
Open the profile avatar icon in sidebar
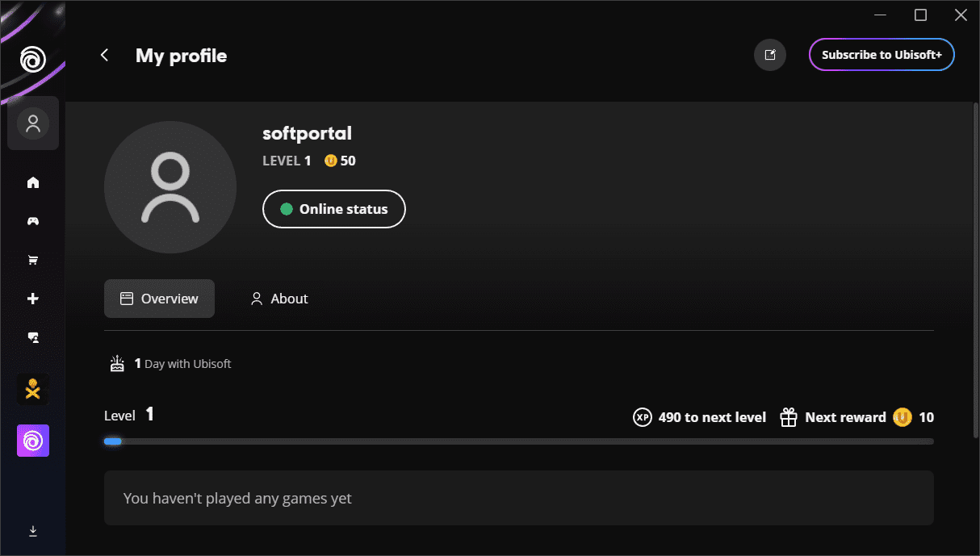[33, 123]
